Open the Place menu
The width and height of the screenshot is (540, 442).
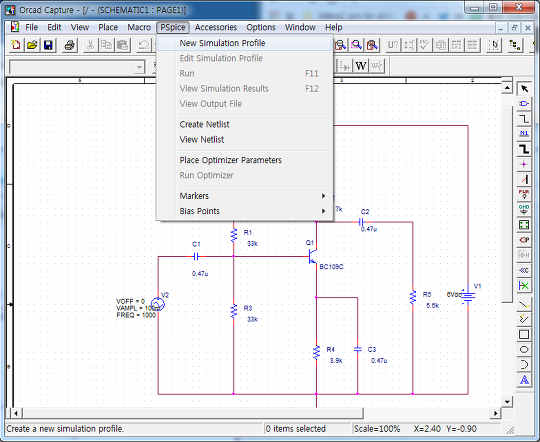click(108, 27)
